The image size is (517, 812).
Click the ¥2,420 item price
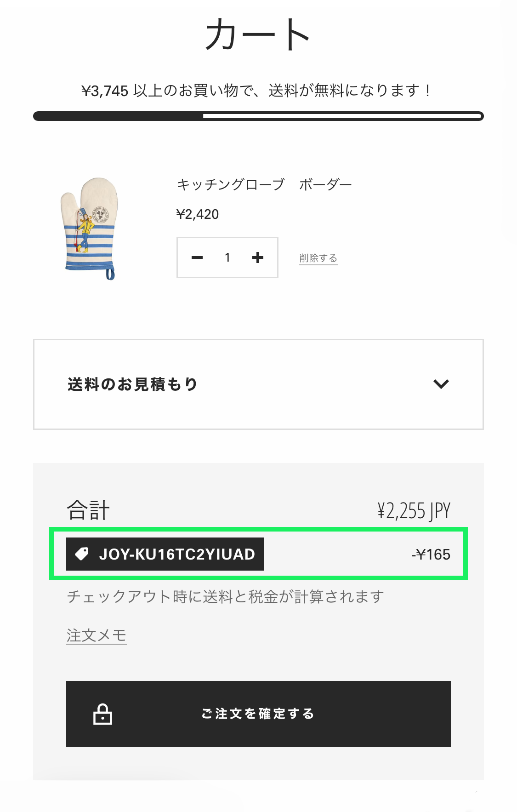[x=198, y=214]
